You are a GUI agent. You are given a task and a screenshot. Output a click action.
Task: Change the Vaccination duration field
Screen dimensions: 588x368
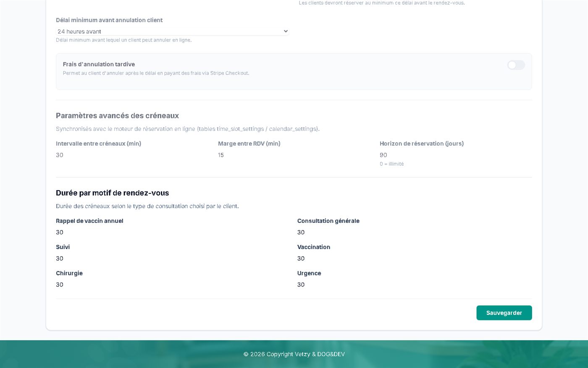coord(415,258)
